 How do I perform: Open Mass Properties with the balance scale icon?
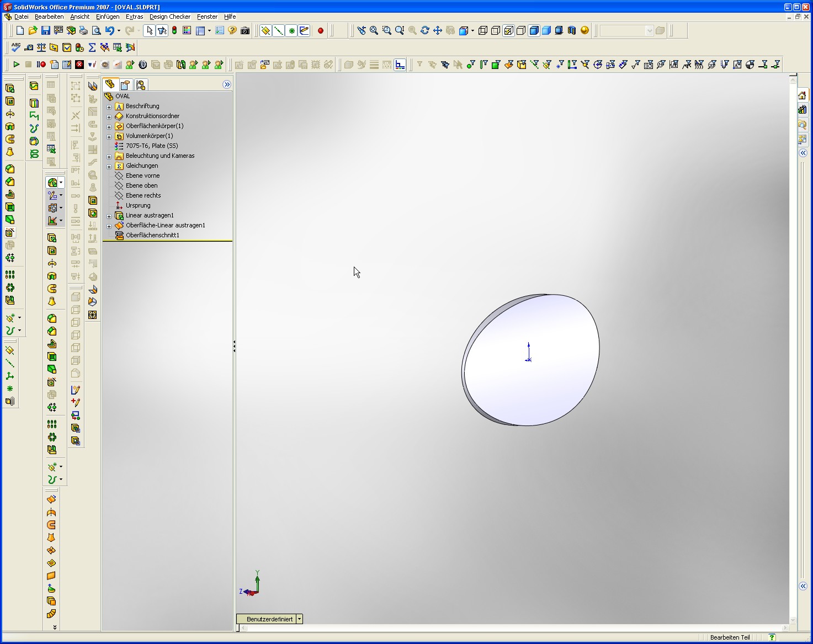pyautogui.click(x=41, y=47)
